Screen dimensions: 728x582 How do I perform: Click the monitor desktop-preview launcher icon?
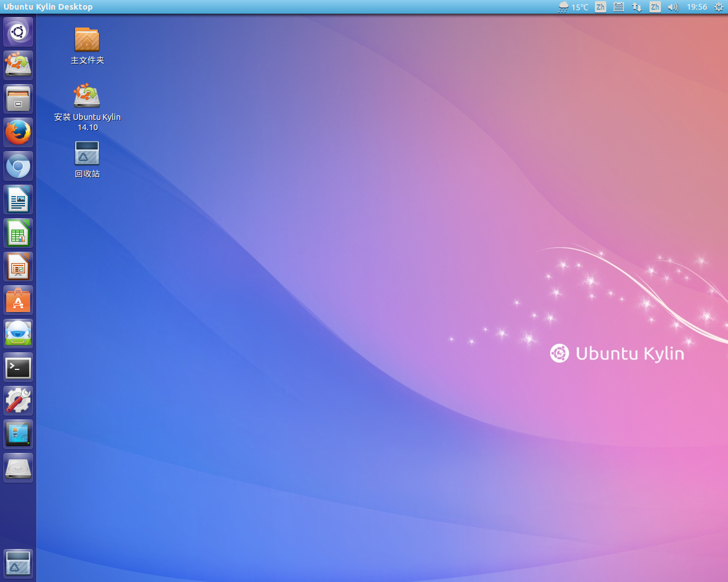point(18,434)
